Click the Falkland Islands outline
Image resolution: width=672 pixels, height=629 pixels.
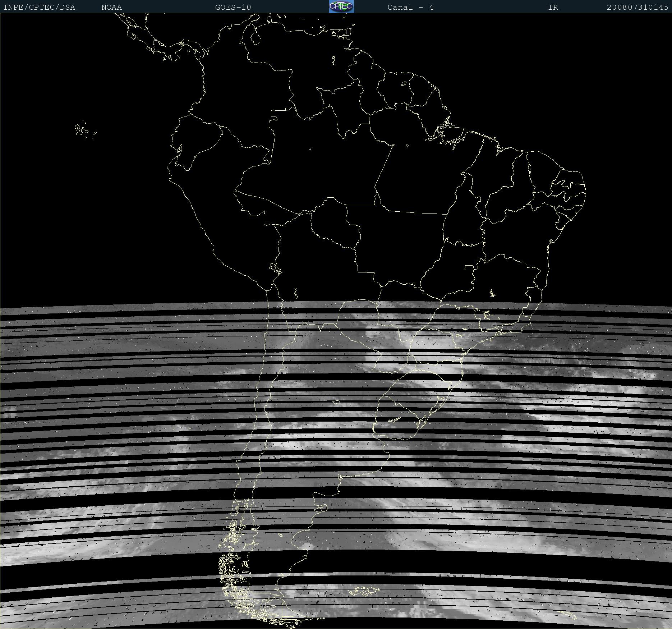[365, 591]
